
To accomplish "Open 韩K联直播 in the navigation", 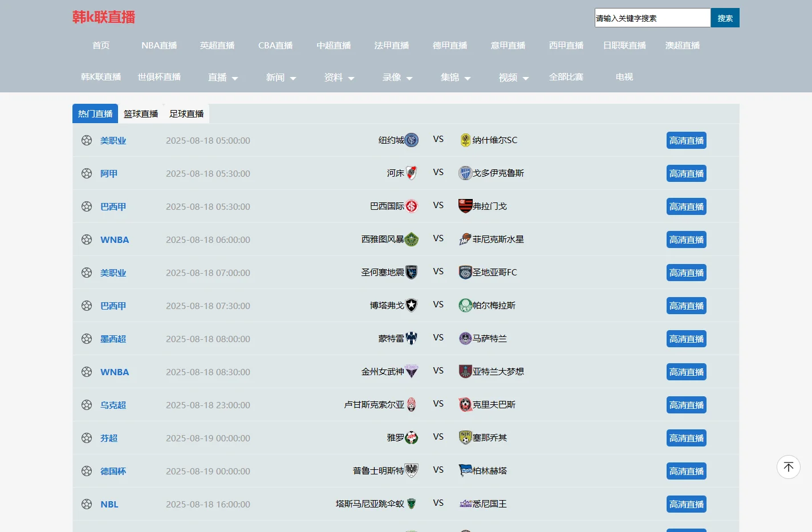I will (x=101, y=77).
